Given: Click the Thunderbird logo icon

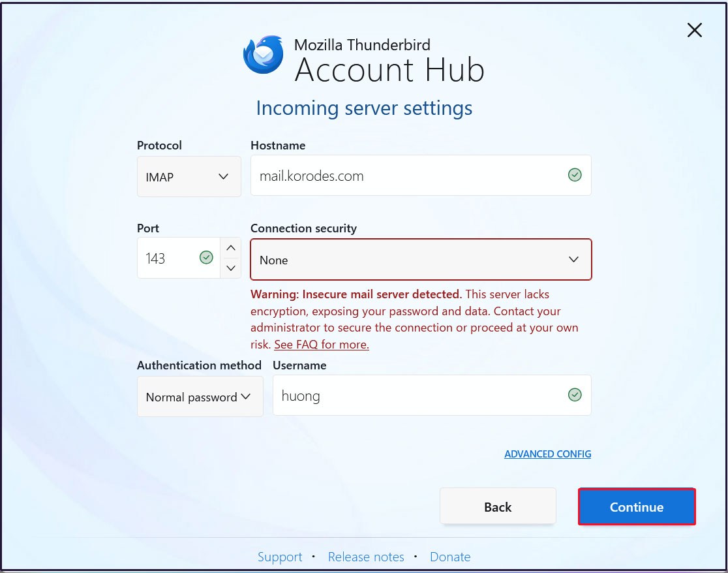Looking at the screenshot, I should (x=264, y=55).
